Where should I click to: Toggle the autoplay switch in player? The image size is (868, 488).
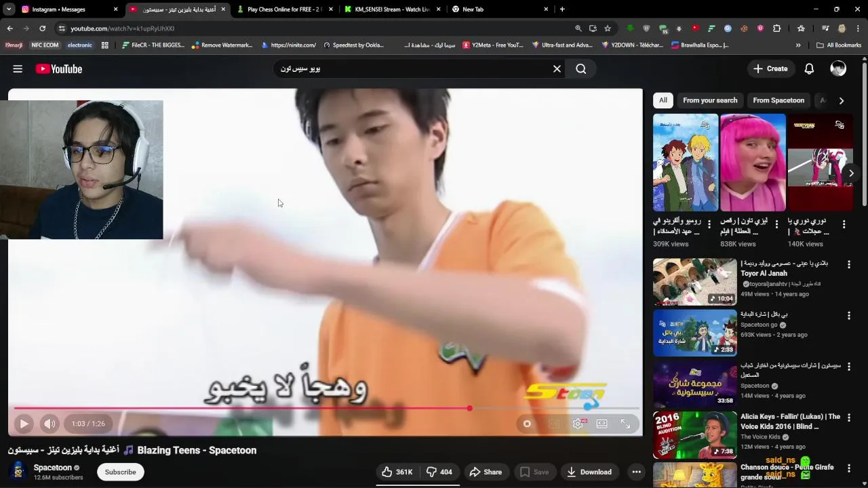point(527,424)
